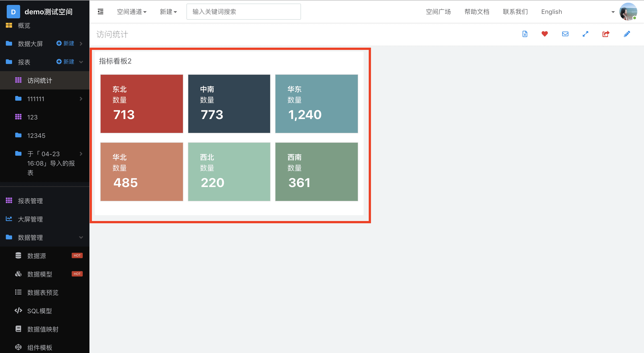The width and height of the screenshot is (644, 353).
Task: Open the 新建 dropdown in top bar
Action: point(168,12)
